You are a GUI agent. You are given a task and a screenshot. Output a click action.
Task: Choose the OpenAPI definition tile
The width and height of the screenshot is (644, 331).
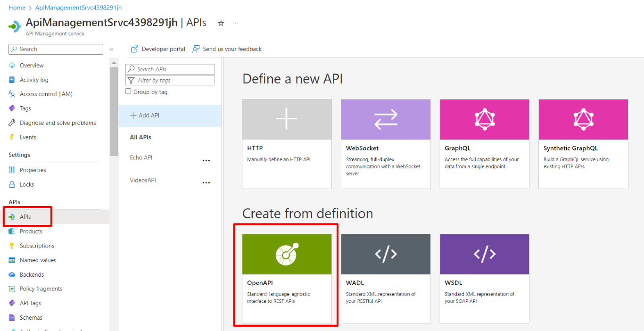(287, 279)
